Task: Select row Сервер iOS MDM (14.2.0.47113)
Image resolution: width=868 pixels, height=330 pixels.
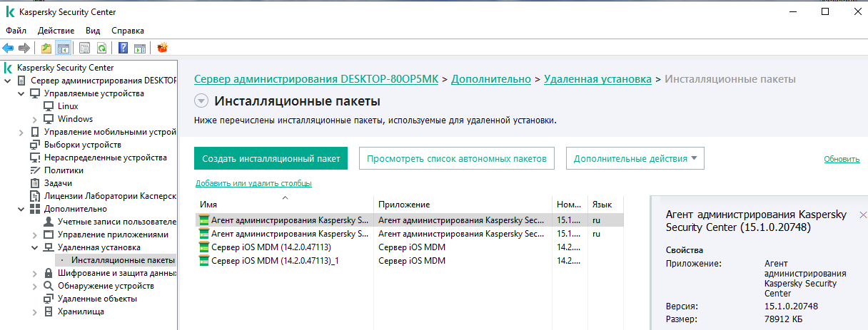Action: [409, 247]
